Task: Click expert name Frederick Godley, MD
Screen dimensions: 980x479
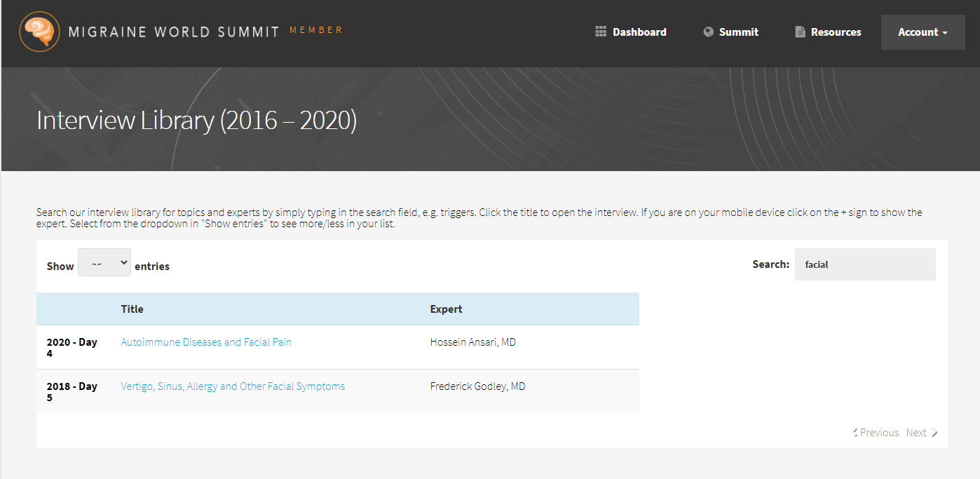Action: pyautogui.click(x=477, y=386)
